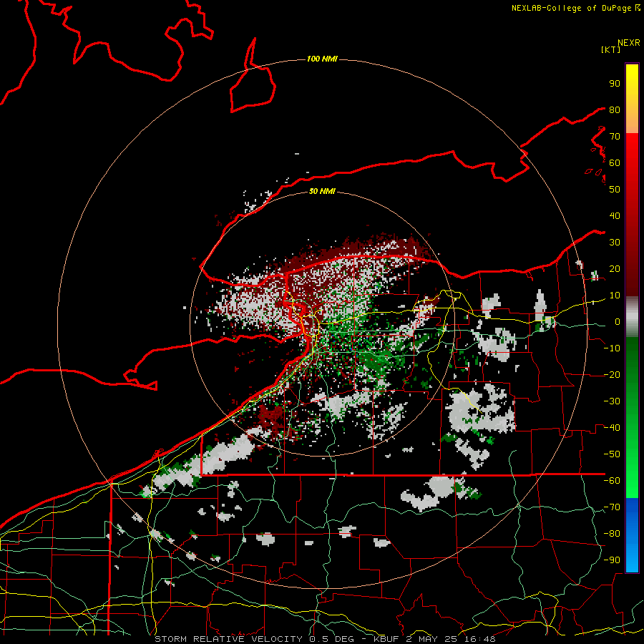
Task: Click the -40 value on the velocity scale
Action: (612, 428)
